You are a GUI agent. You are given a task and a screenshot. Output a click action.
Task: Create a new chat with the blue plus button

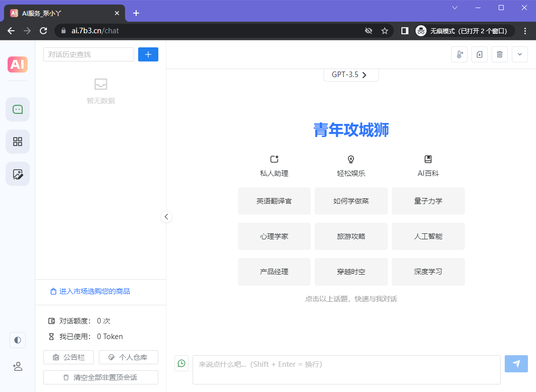pos(148,54)
